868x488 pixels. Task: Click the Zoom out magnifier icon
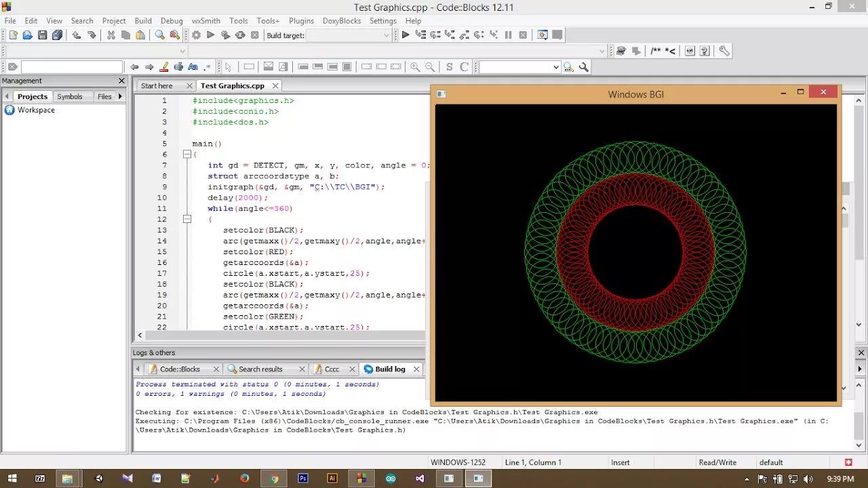point(430,67)
